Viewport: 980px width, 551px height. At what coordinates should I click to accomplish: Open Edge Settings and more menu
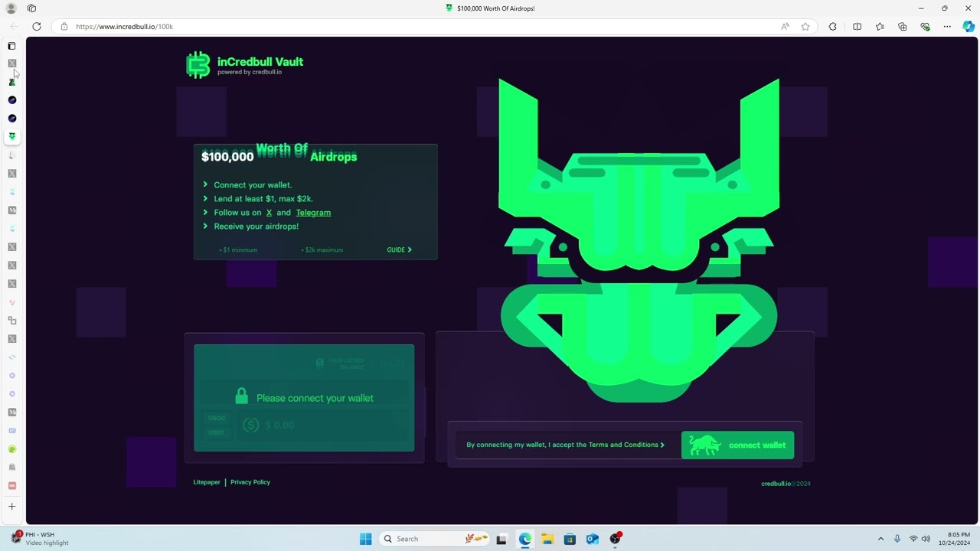coord(947,26)
